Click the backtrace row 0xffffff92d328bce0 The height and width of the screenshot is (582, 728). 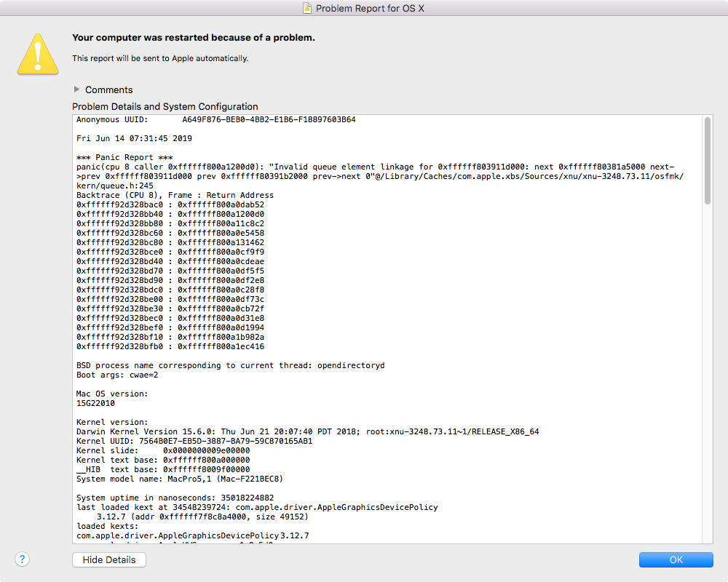coord(170,252)
